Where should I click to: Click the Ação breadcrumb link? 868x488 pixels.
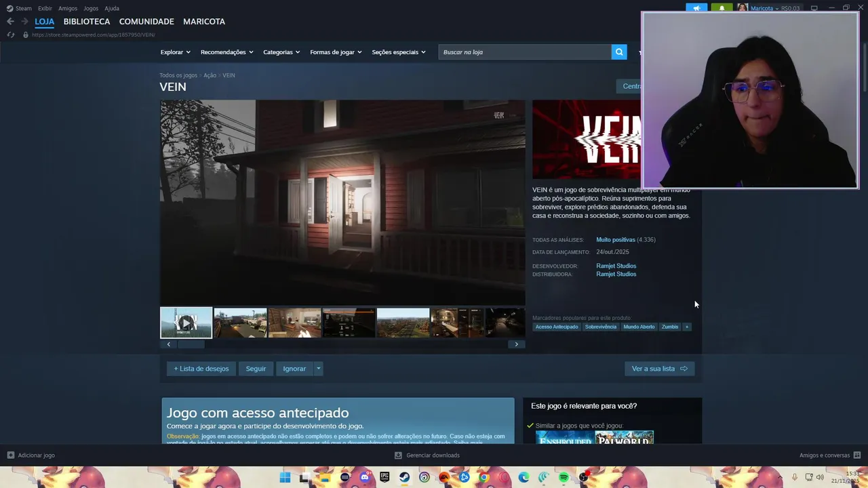[210, 75]
